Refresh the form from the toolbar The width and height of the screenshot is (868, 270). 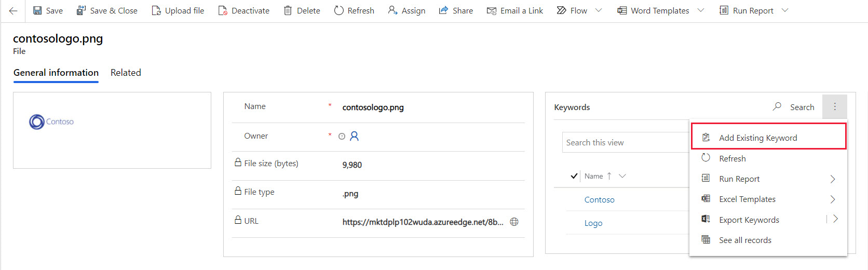coord(354,10)
